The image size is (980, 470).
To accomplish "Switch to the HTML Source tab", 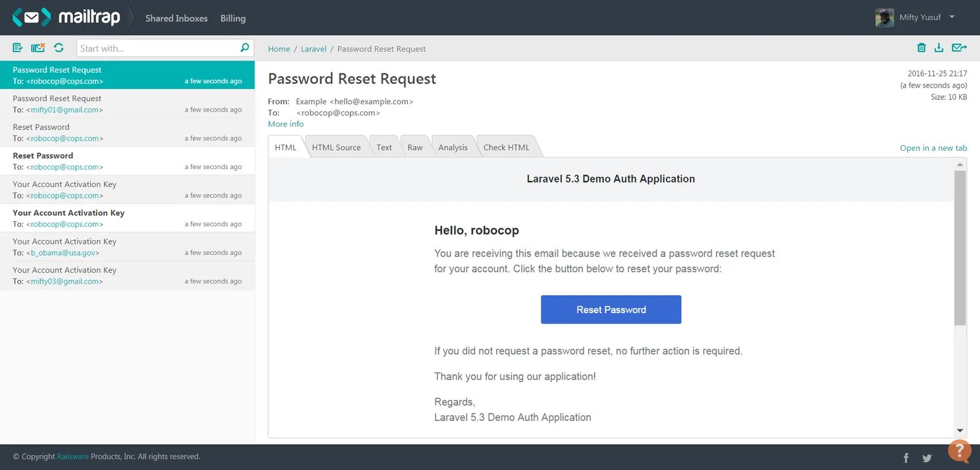I will 336,148.
